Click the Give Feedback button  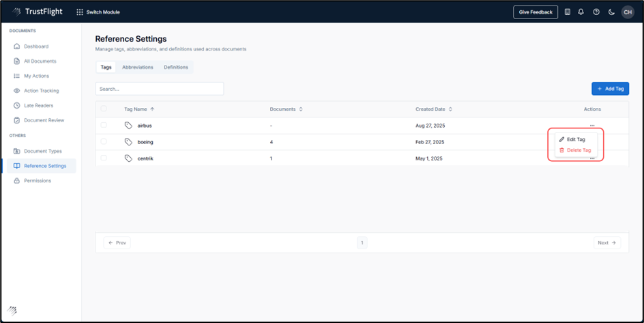(x=536, y=12)
